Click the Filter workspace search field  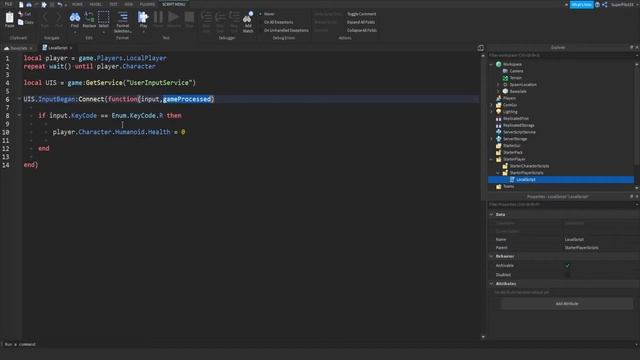561,55
